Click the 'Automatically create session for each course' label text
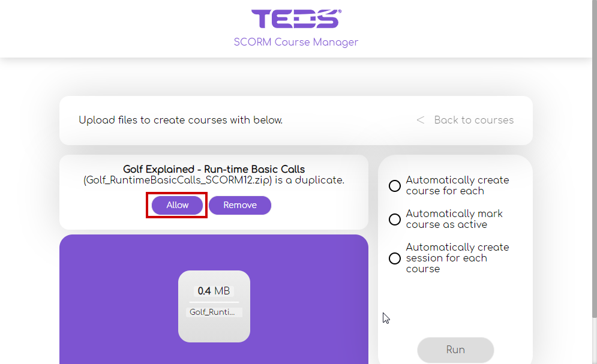597x364 pixels. tap(457, 258)
